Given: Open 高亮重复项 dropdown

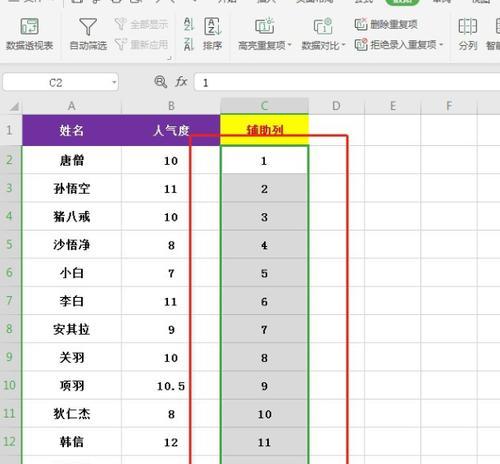Looking at the screenshot, I should click(265, 34).
